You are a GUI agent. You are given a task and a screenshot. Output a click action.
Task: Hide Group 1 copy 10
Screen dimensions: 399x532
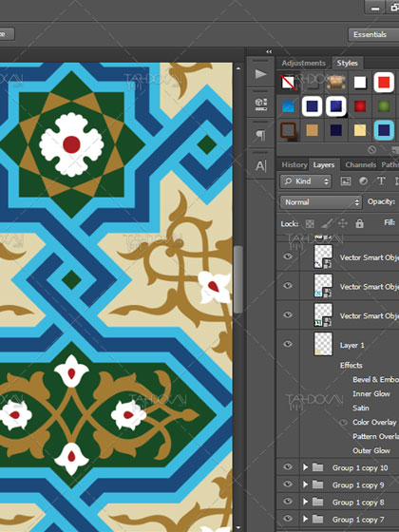click(x=288, y=467)
